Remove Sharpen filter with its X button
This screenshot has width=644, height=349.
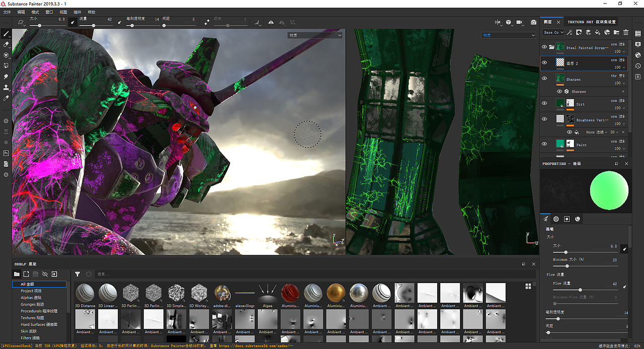click(x=623, y=92)
